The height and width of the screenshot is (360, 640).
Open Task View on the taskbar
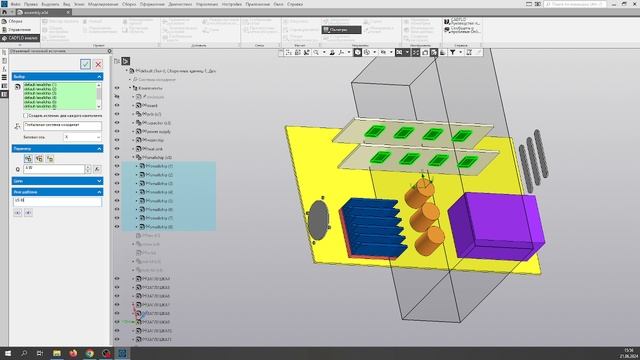tap(40, 353)
